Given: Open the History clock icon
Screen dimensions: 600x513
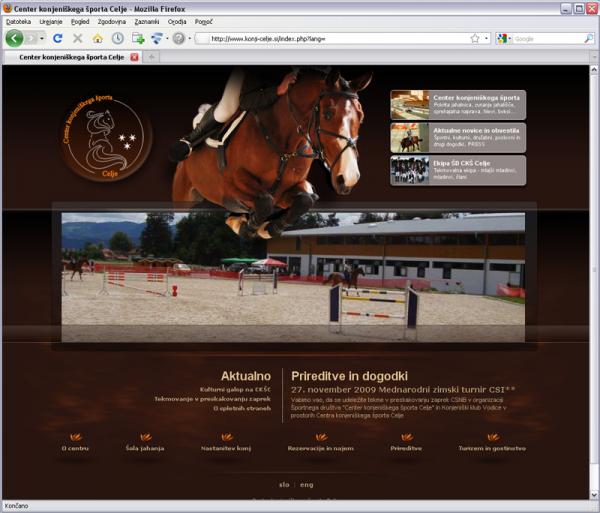Looking at the screenshot, I should pos(118,38).
